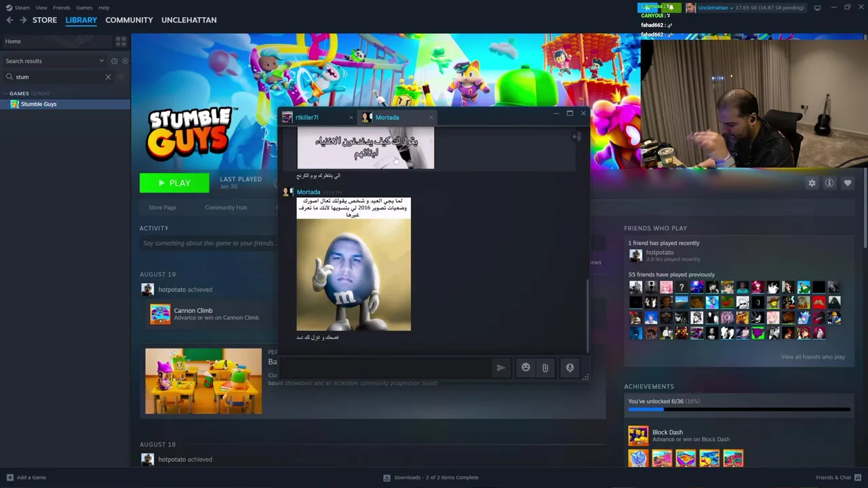
Task: Send the chat message
Action: point(500,367)
